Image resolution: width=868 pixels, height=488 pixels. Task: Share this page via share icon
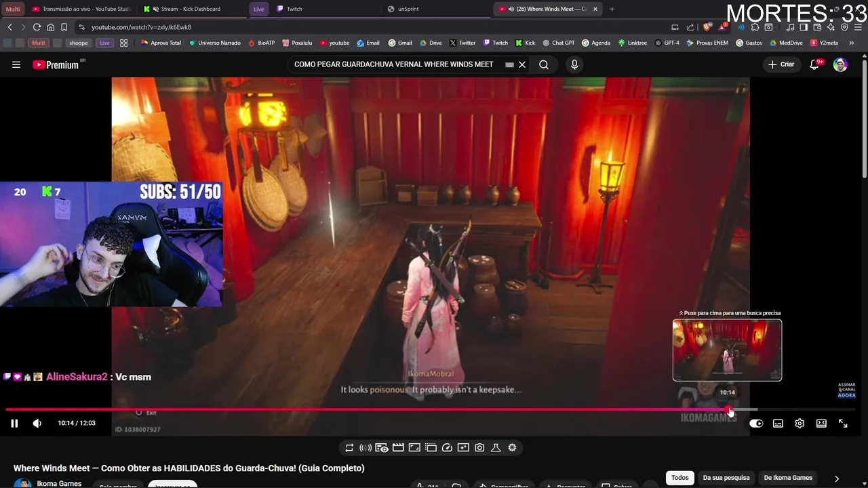690,27
